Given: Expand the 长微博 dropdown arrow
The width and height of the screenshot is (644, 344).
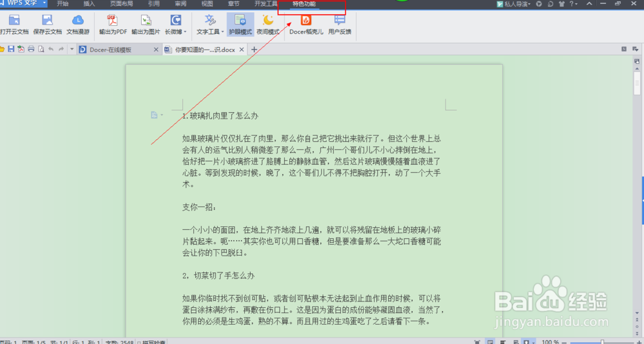Looking at the screenshot, I should 185,32.
